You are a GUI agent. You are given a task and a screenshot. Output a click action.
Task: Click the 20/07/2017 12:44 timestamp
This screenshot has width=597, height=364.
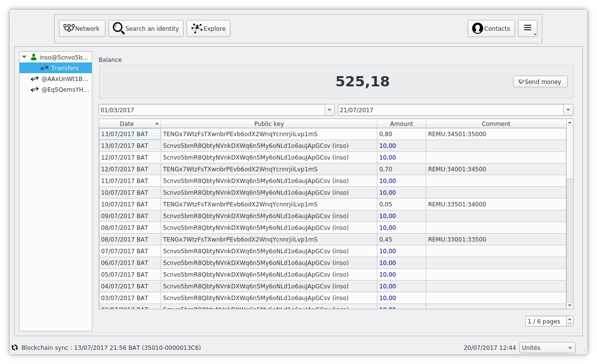[490, 348]
